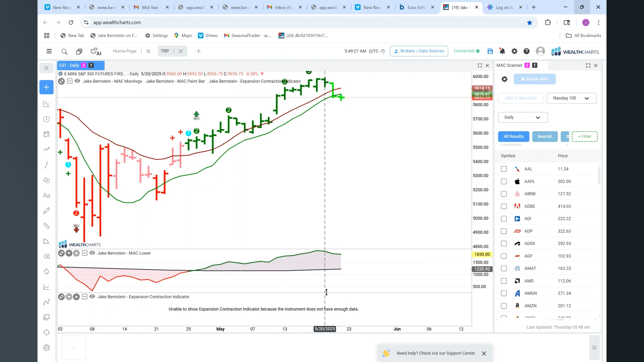
Task: Open the hamburger main menu
Action: tap(49, 51)
